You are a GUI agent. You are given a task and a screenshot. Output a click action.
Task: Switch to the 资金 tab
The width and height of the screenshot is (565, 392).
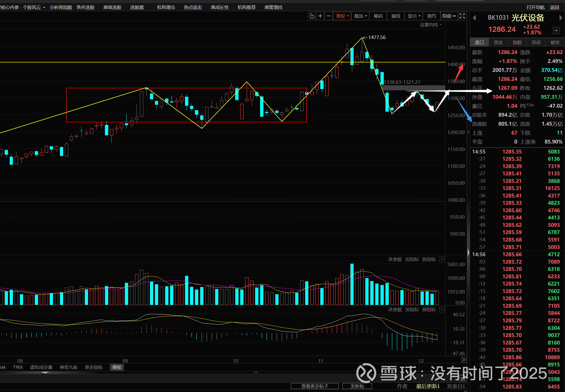coord(498,43)
